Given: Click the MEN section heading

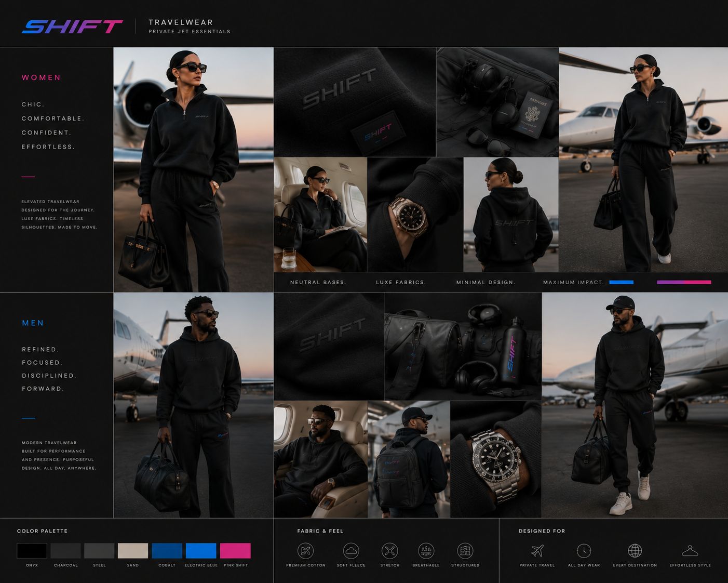Looking at the screenshot, I should (33, 323).
